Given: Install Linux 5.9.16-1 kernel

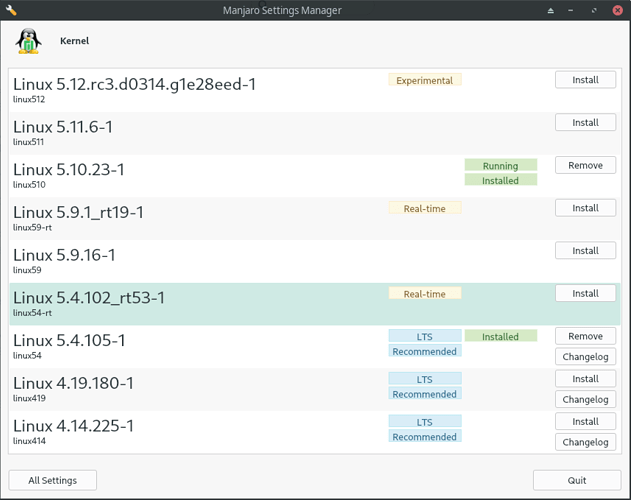Looking at the screenshot, I should [585, 250].
